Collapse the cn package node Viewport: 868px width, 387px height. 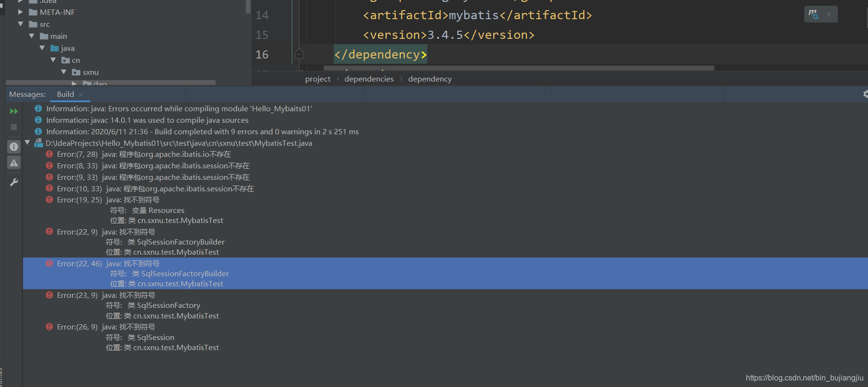[53, 60]
